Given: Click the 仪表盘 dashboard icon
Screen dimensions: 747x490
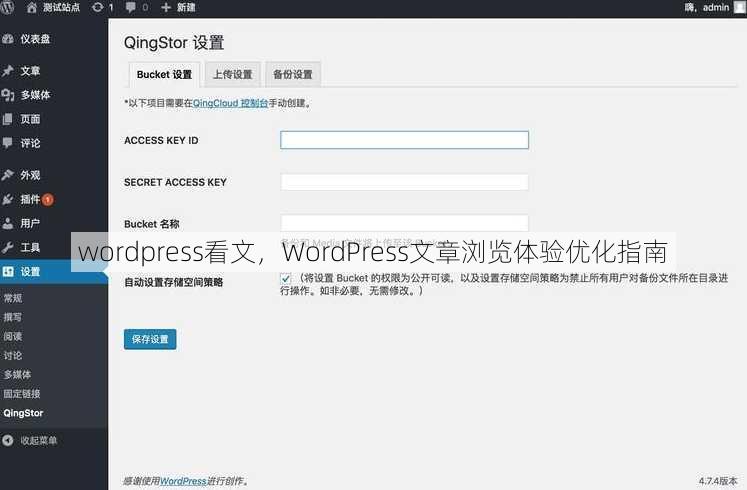Looking at the screenshot, I should click(x=8, y=39).
